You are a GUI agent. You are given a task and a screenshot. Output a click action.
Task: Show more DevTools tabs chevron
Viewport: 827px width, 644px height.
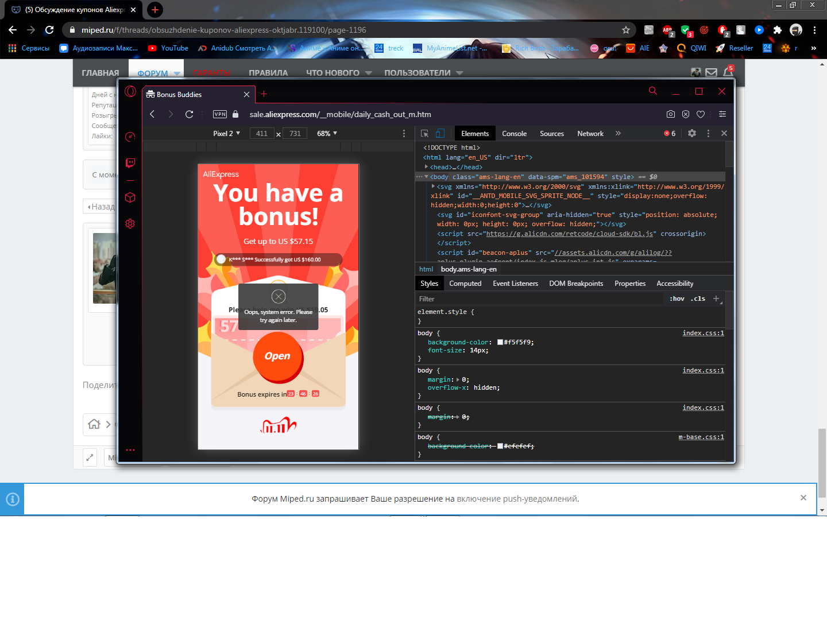pos(618,133)
